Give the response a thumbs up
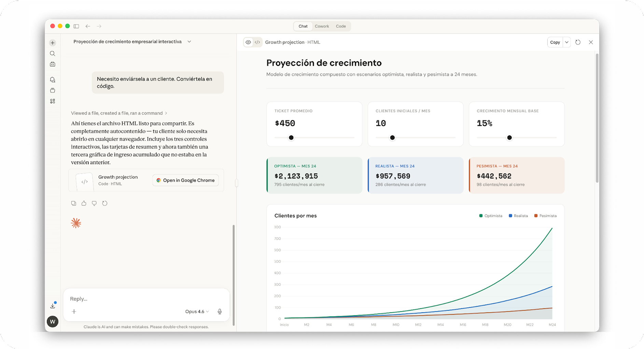 pos(84,203)
